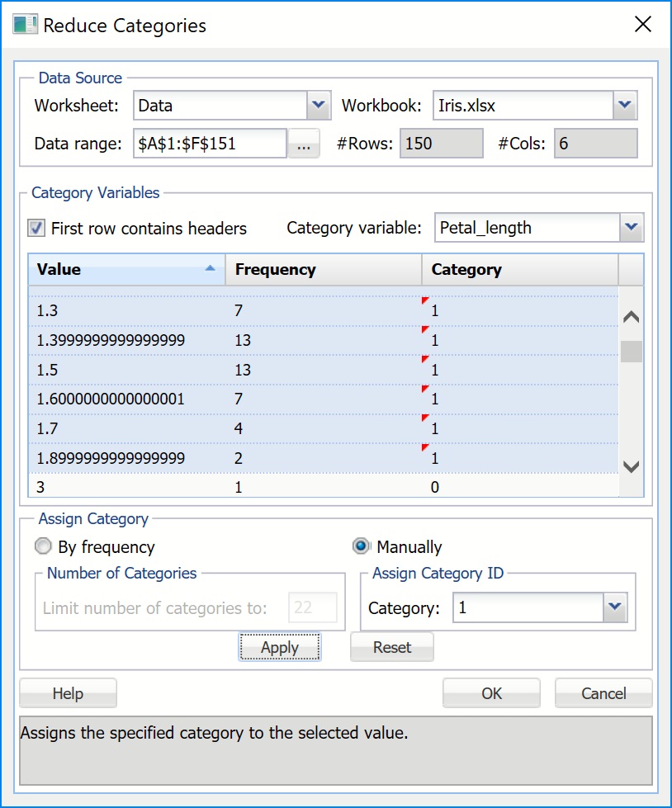Image resolution: width=672 pixels, height=808 pixels.
Task: Click the Frequency column header
Action: (x=322, y=269)
